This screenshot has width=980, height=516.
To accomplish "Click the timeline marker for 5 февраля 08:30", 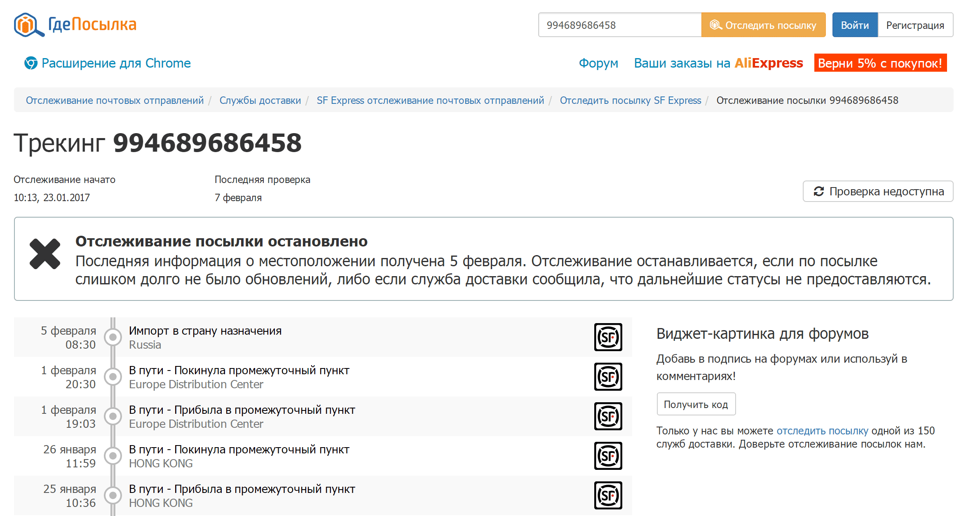I will [x=113, y=337].
